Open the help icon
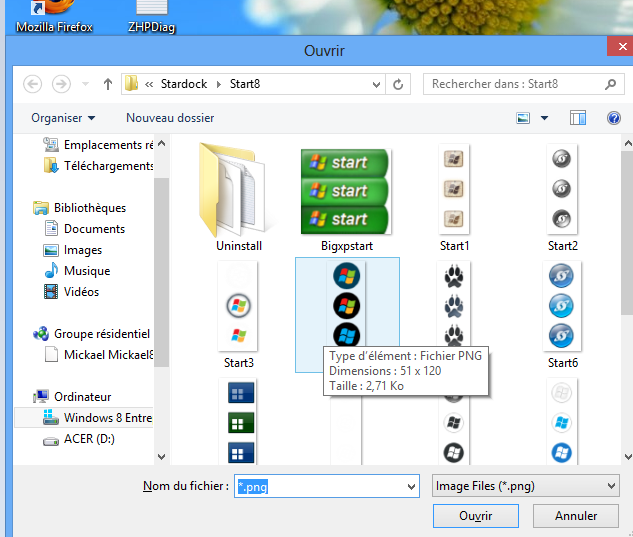This screenshot has width=633, height=537. click(614, 118)
